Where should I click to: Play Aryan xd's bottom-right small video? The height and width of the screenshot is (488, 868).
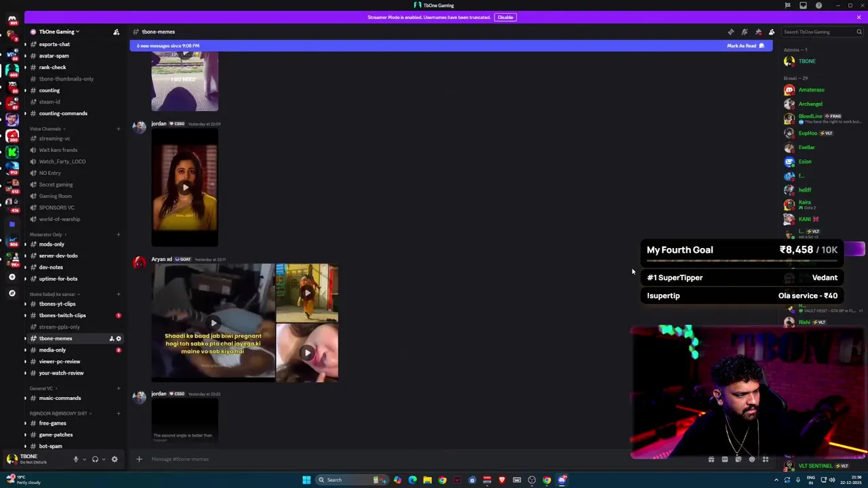307,352
